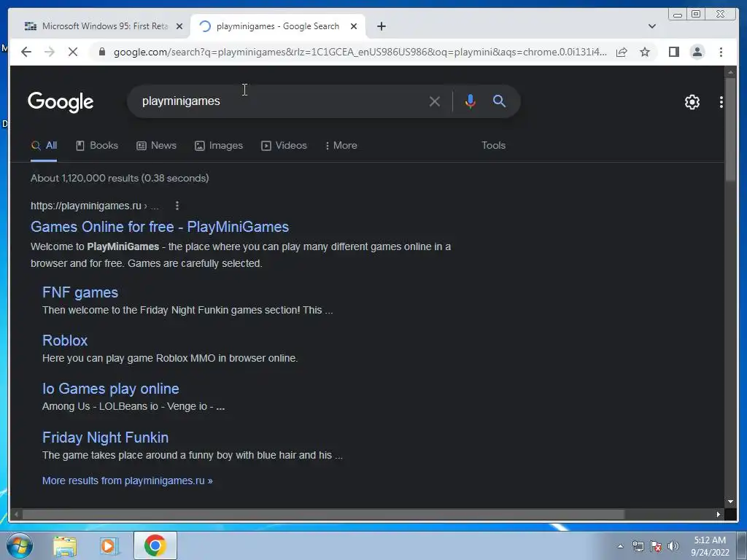Open Games Online for free - PlayMiniGames
This screenshot has height=560, width=747.
pos(160,227)
